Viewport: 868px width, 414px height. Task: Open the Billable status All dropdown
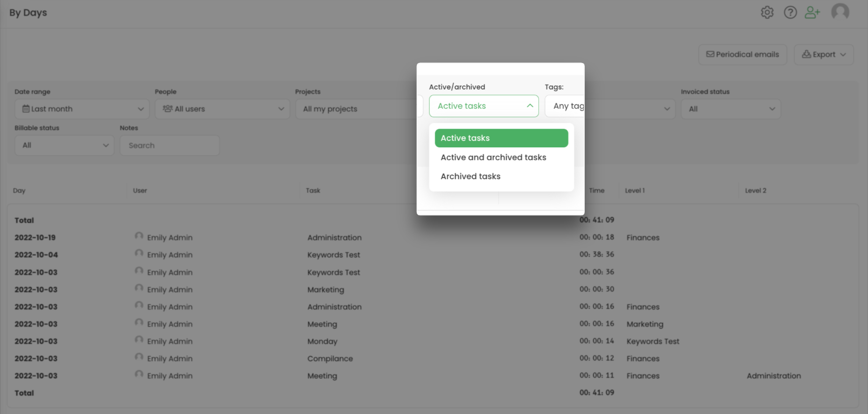64,145
